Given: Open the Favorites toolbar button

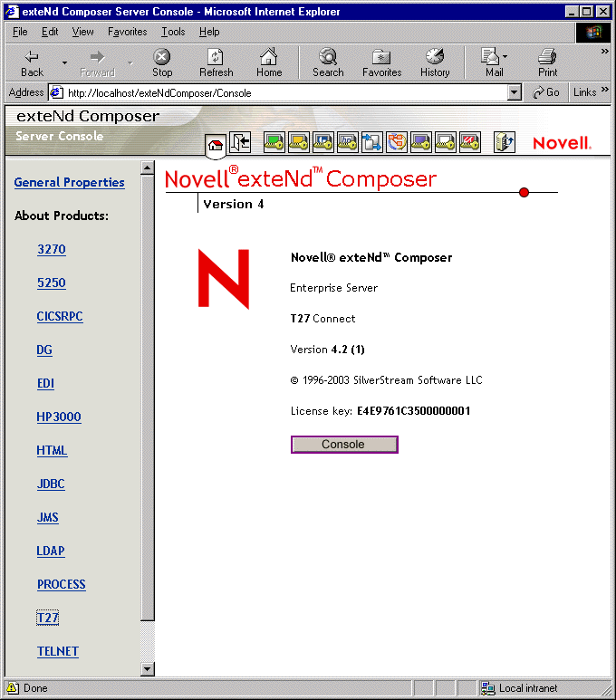Looking at the screenshot, I should (381, 63).
